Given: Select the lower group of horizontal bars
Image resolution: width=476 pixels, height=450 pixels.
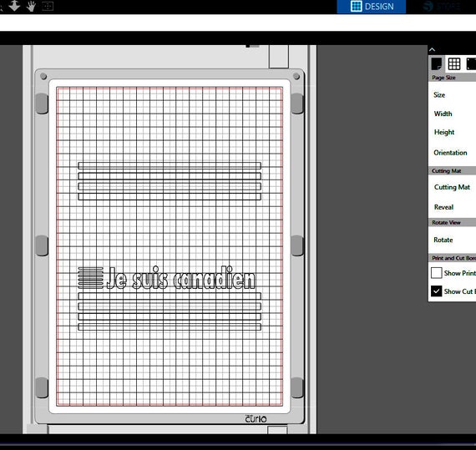Looking at the screenshot, I should [x=170, y=311].
